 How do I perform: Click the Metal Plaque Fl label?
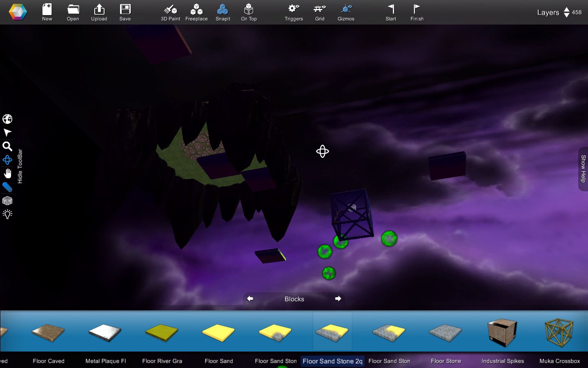click(x=105, y=361)
